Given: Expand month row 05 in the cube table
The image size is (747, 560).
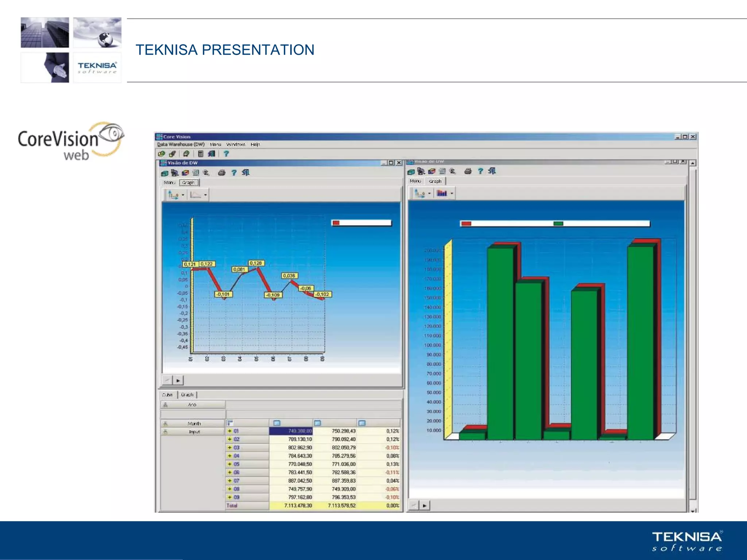Looking at the screenshot, I should [x=230, y=464].
